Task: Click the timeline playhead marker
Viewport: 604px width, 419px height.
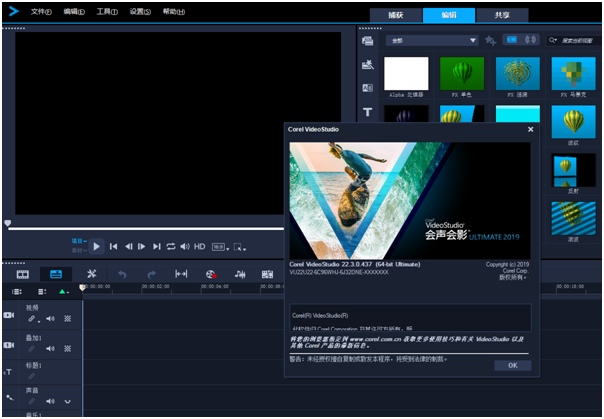Action: pos(82,287)
